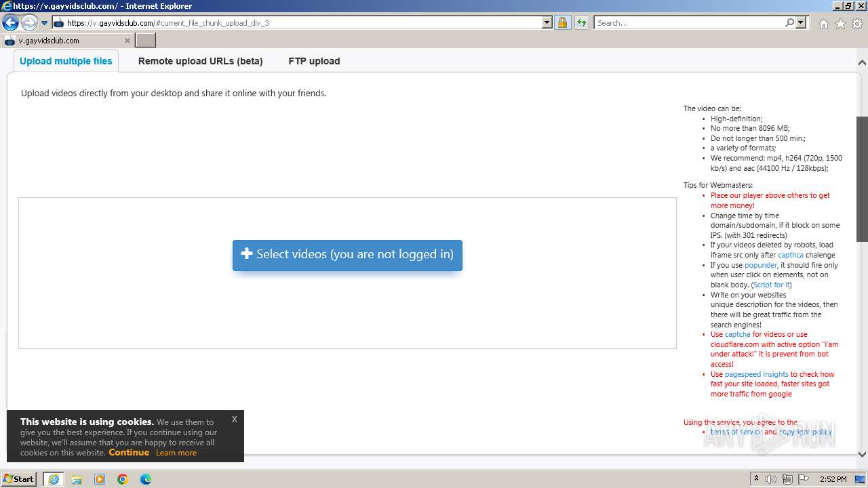Click the address bar URL field
Viewport: 868px width, 488px height.
(x=297, y=23)
